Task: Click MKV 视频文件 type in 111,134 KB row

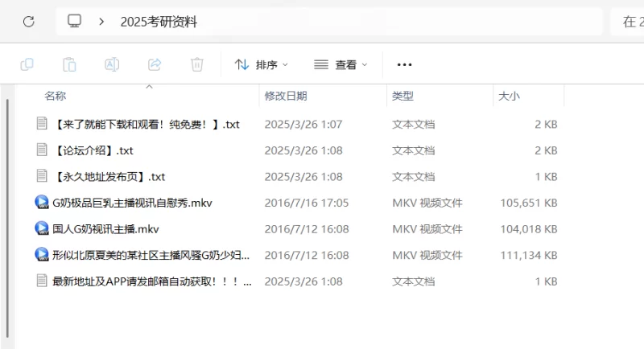Action: [x=427, y=256]
